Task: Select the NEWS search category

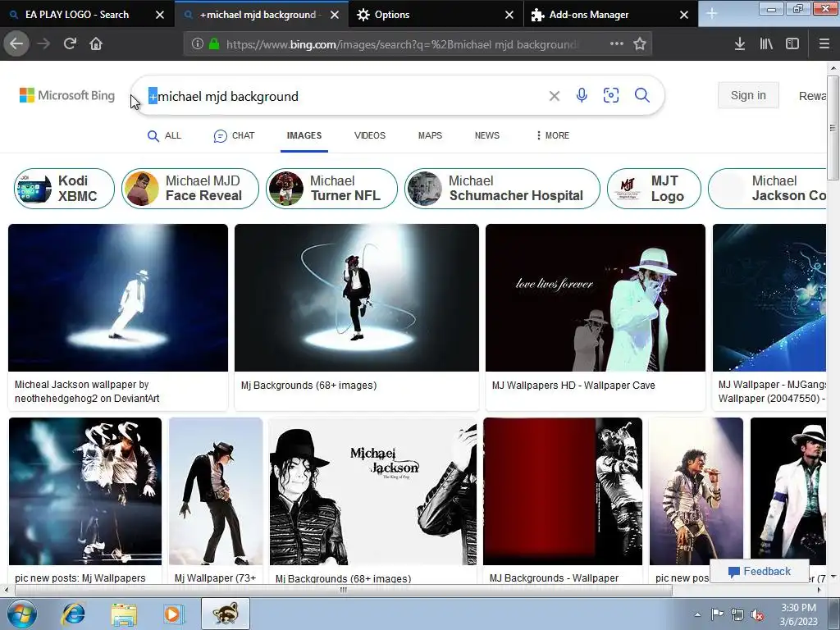Action: (486, 135)
